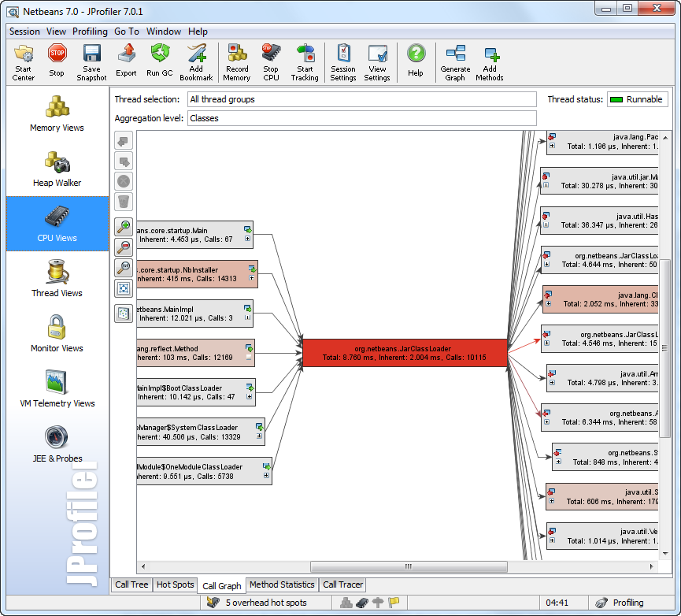Click the graph zoom in magnifier
The height and width of the screenshot is (616, 681).
click(x=124, y=227)
